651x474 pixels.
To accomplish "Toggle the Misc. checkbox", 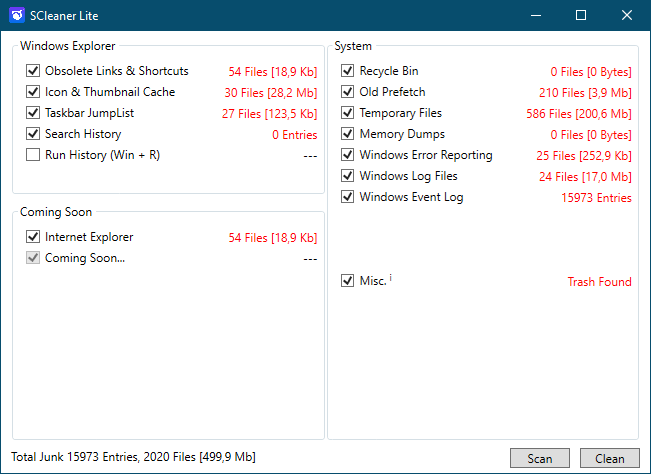I will [x=348, y=281].
